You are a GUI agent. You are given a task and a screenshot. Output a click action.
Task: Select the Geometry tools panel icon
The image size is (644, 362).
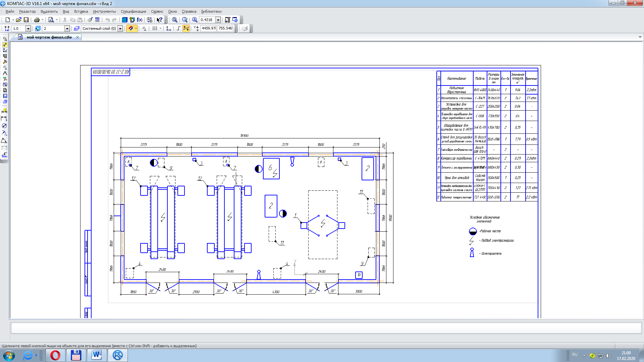(5, 39)
